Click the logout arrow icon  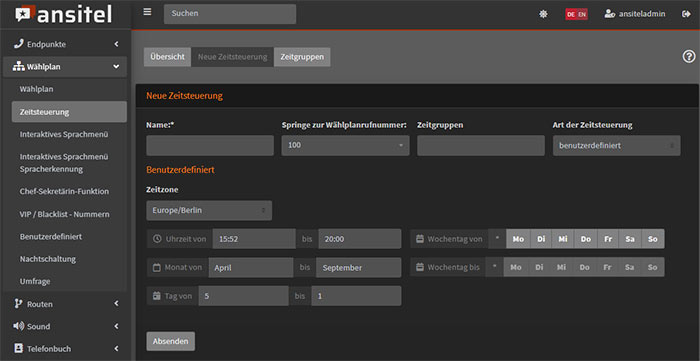pyautogui.click(x=686, y=14)
